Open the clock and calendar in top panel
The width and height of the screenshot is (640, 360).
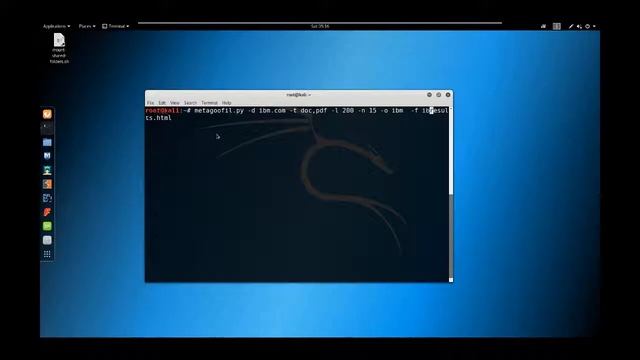[320, 26]
